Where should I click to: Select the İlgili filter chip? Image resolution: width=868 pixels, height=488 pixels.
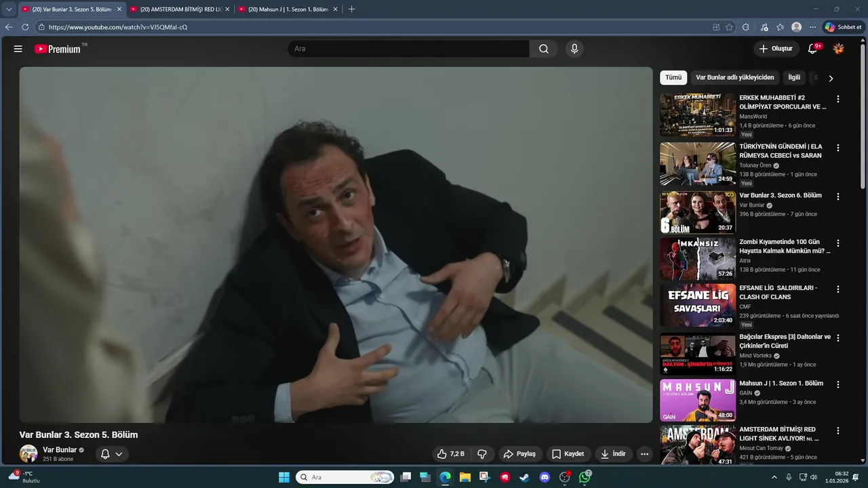coord(794,77)
